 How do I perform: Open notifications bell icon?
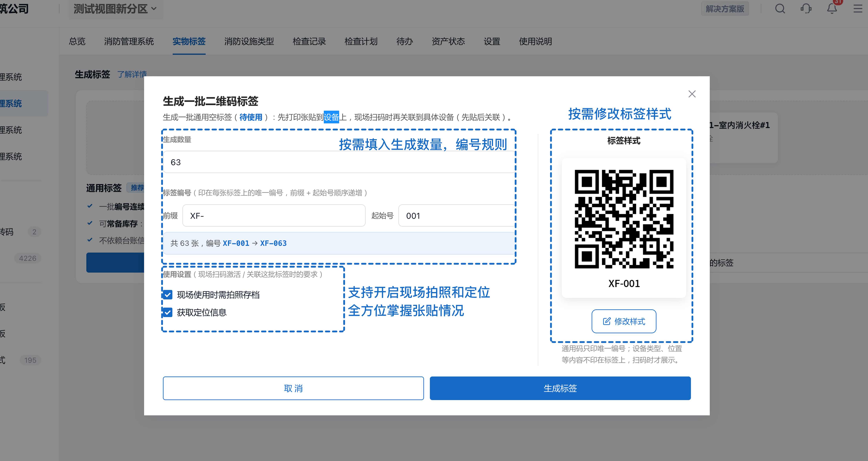point(832,9)
